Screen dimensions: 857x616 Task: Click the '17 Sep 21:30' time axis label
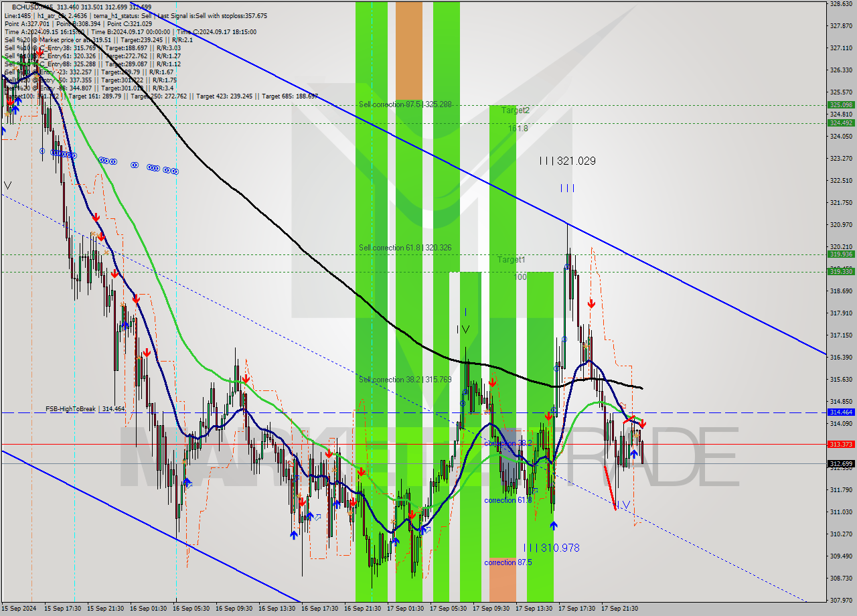619,609
